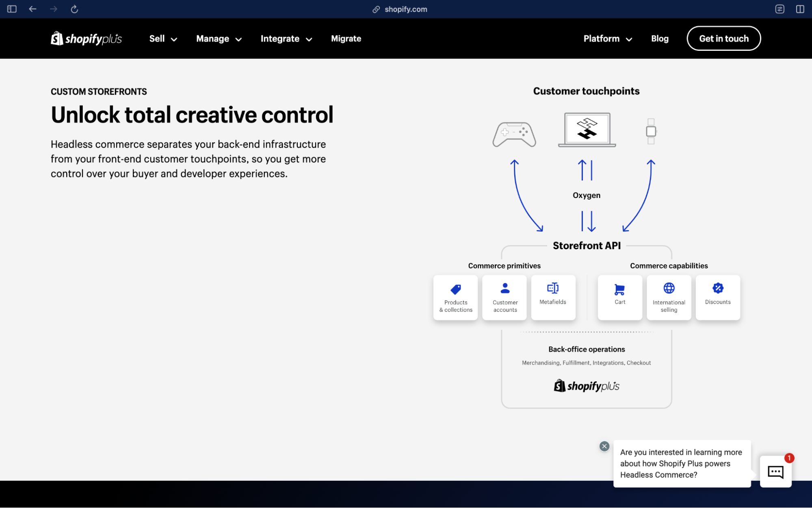This screenshot has height=508, width=812.
Task: Click the chat prompt message bubble
Action: pyautogui.click(x=682, y=463)
